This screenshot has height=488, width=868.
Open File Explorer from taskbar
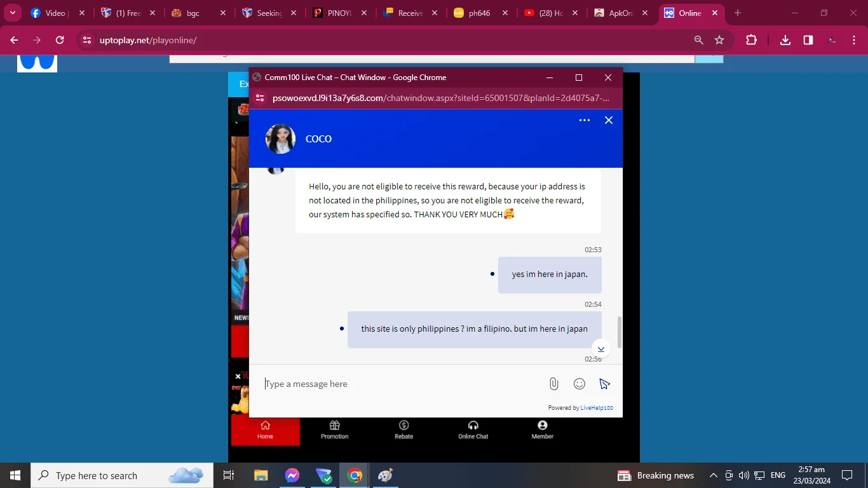tap(261, 475)
